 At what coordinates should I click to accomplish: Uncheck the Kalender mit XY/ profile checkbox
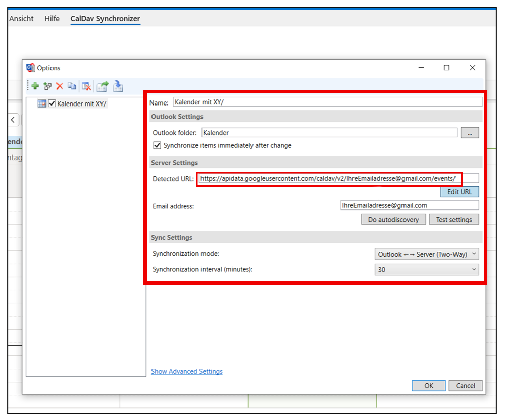pos(52,103)
